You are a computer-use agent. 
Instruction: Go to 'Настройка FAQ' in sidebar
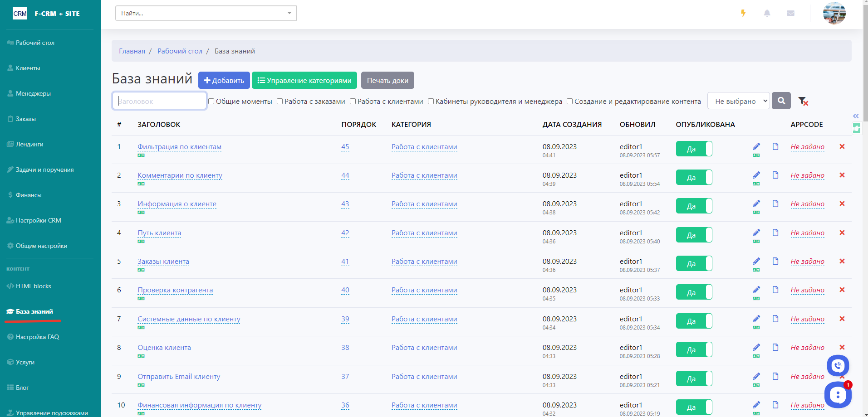(x=37, y=337)
